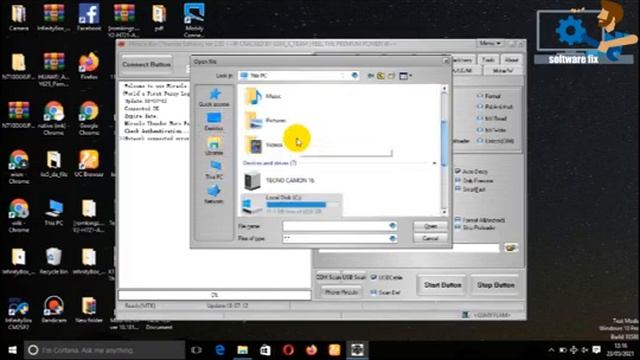Image resolution: width=640 pixels, height=360 pixels.
Task: Open Task View from the taskbar
Action: point(196,350)
